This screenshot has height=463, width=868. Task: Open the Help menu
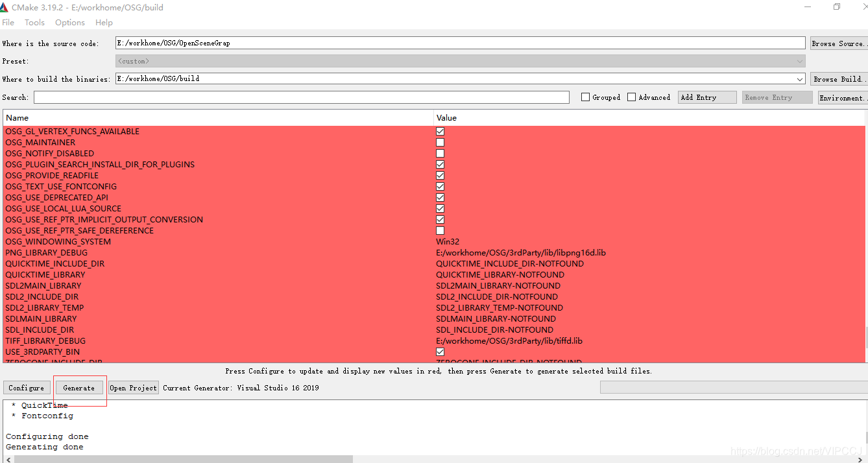[x=104, y=22]
